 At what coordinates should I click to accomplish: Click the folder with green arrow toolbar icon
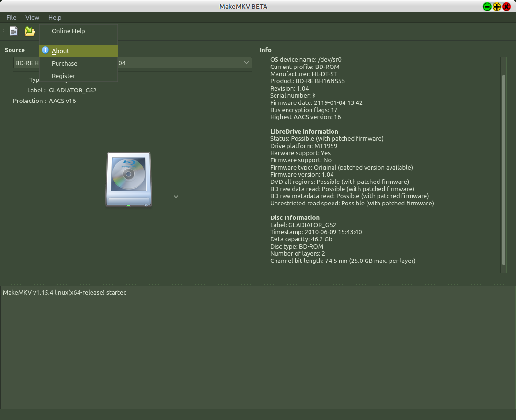coord(30,31)
